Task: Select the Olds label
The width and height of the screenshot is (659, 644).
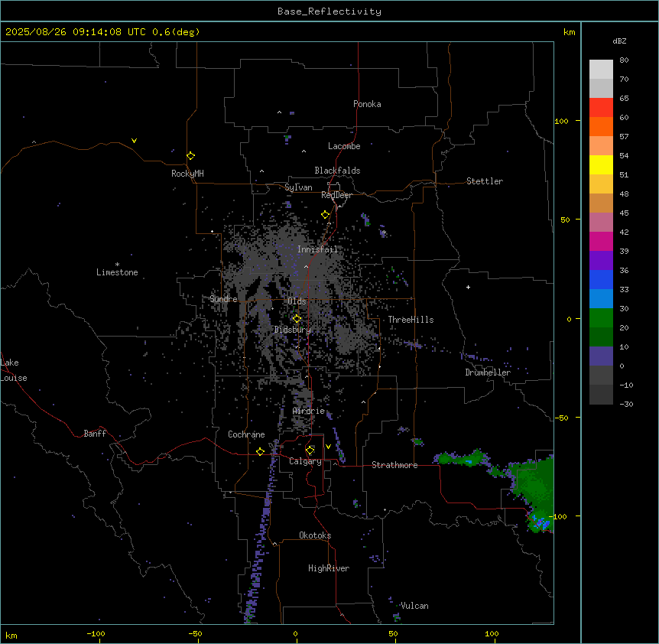Action: coord(297,301)
